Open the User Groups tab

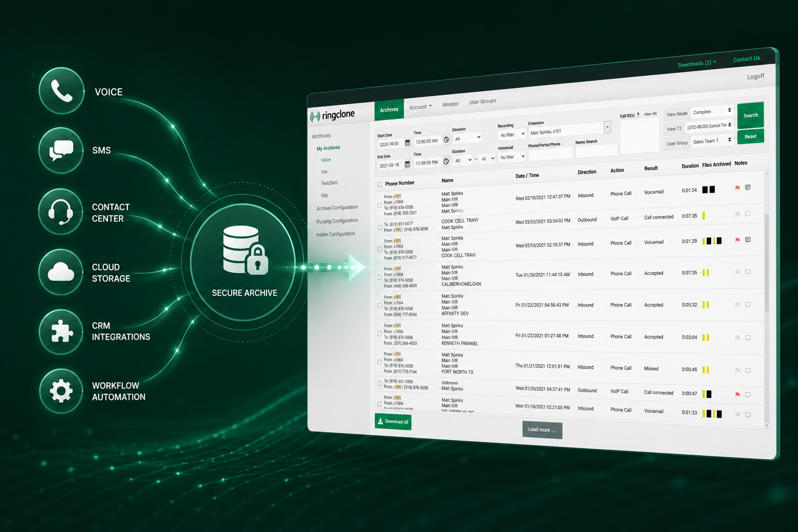[483, 101]
